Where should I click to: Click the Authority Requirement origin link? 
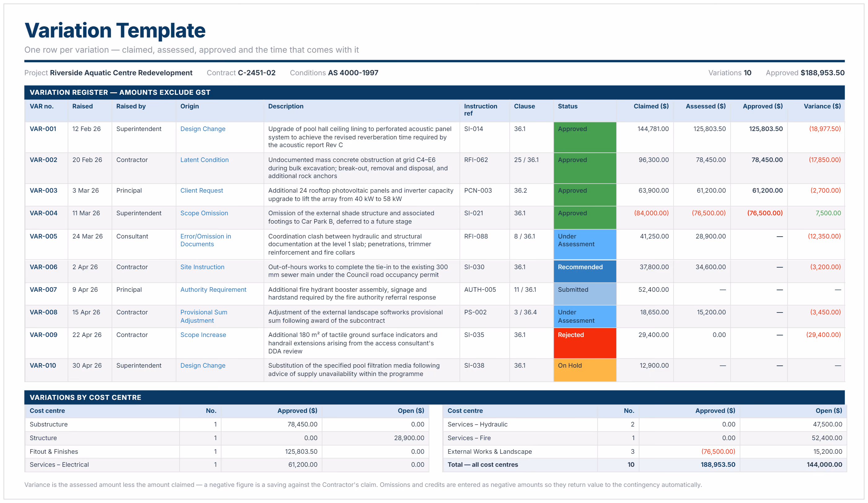click(213, 290)
